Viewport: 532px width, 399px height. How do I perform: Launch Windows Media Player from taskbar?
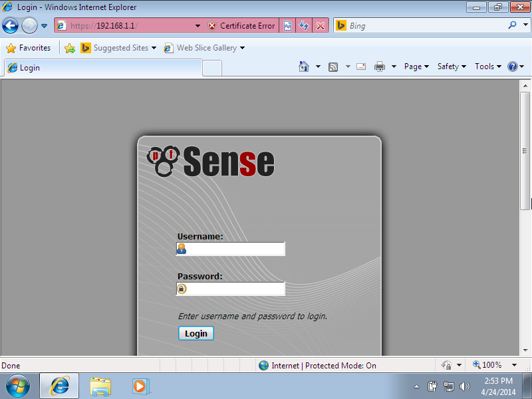click(140, 386)
